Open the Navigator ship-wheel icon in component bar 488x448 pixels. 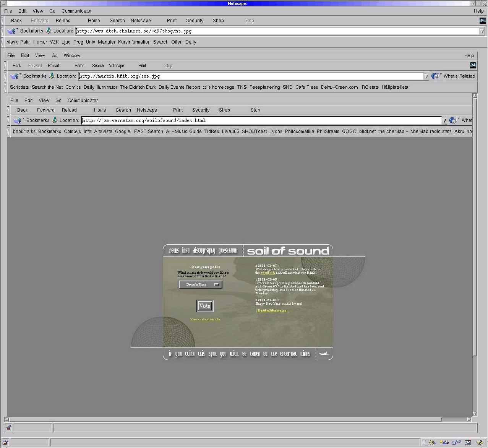(432, 442)
